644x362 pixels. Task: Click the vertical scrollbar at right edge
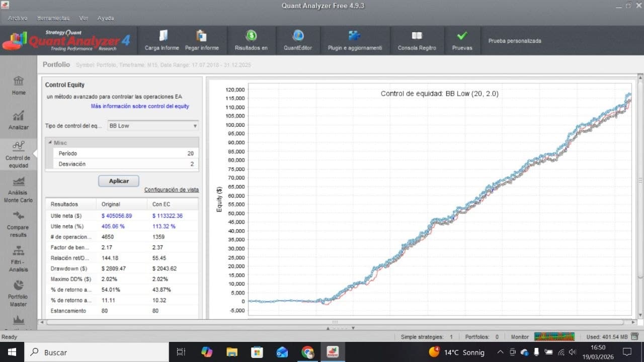pyautogui.click(x=640, y=181)
